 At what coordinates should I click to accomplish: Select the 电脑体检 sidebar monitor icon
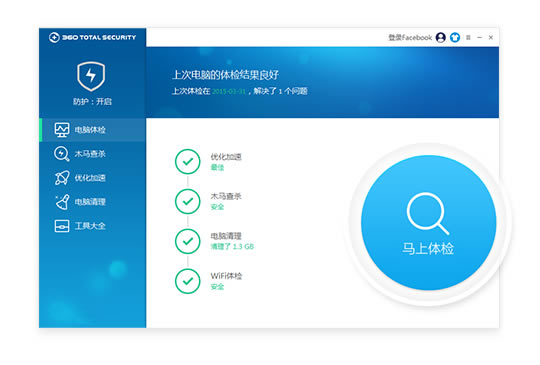62,130
